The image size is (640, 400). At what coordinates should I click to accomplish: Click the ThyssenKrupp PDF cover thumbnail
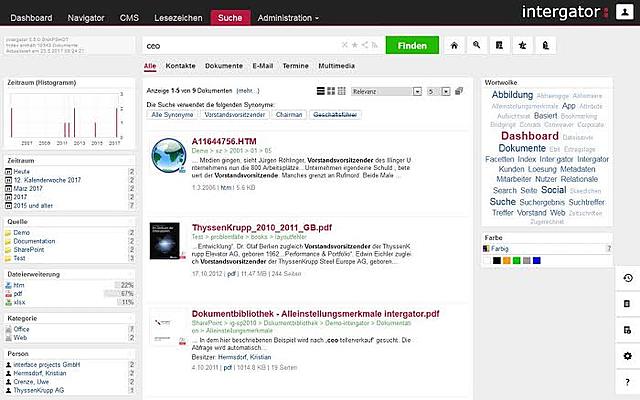(x=165, y=241)
